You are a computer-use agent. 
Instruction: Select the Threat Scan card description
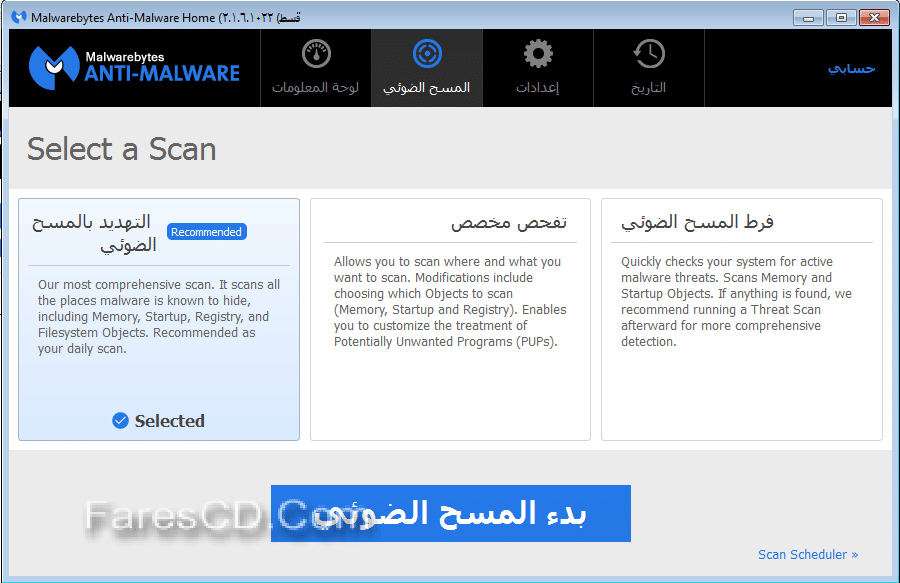159,317
